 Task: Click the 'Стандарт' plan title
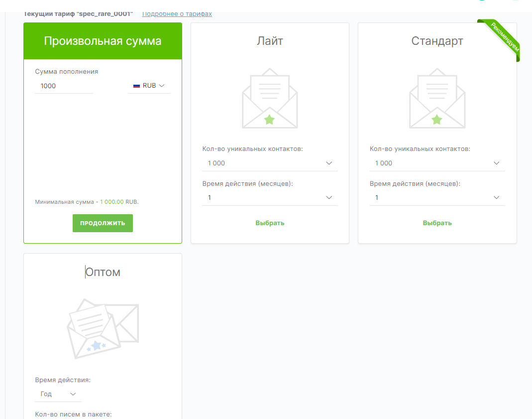point(437,41)
